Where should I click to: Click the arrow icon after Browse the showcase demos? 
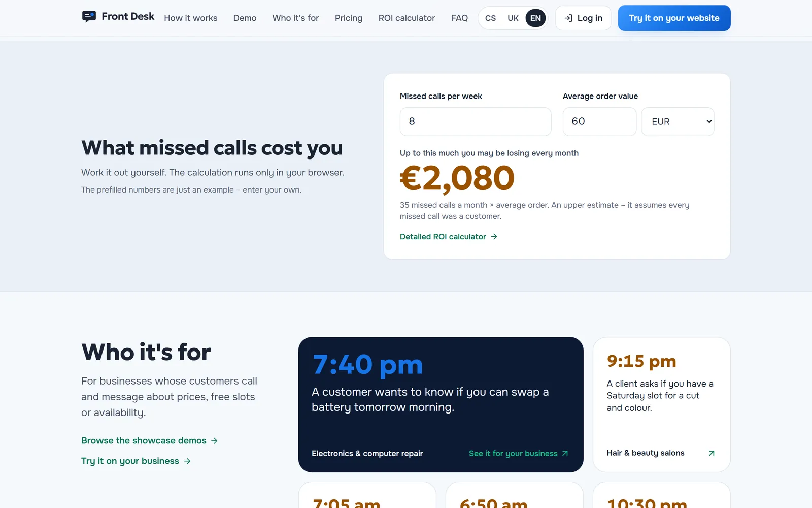215,441
